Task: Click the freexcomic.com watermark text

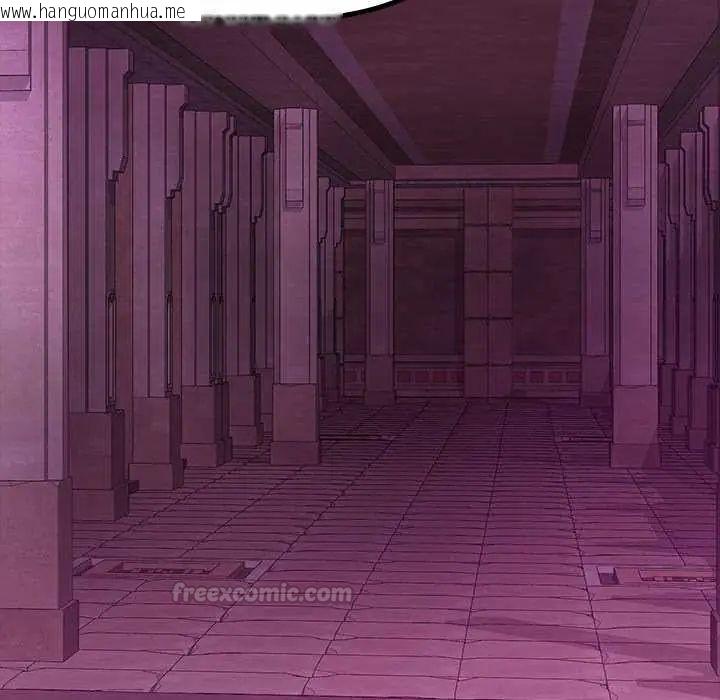Action: 262,593
